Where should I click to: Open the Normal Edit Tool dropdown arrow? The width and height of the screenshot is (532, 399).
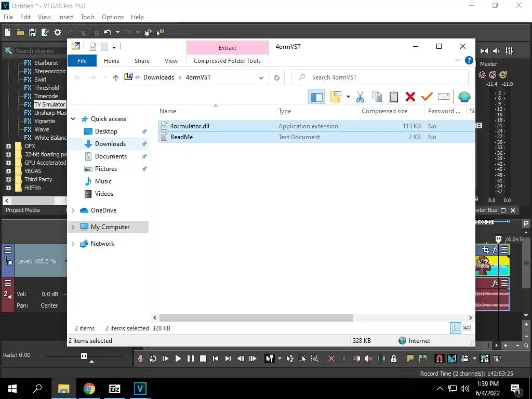pyautogui.click(x=280, y=358)
